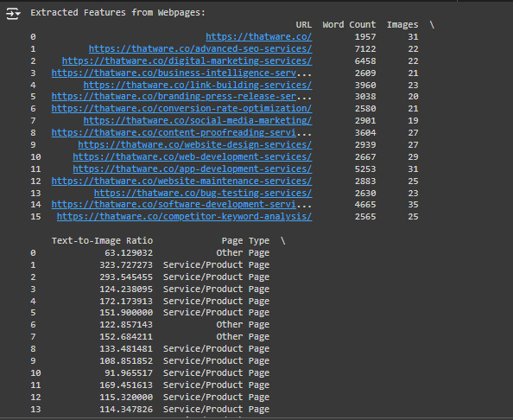This screenshot has width=513, height=420.
Task: Open the app-development-services link
Action: 193,169
